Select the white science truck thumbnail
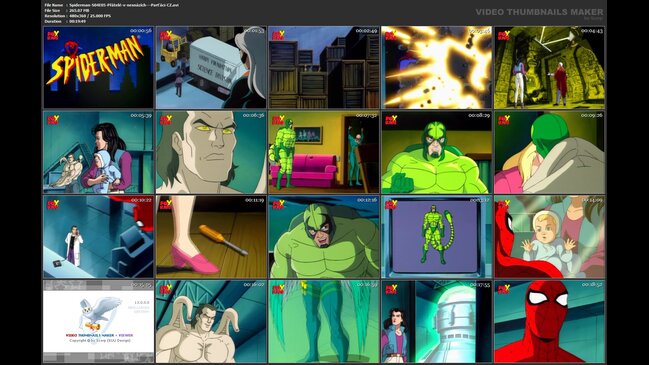This screenshot has width=649, height=365. click(211, 67)
